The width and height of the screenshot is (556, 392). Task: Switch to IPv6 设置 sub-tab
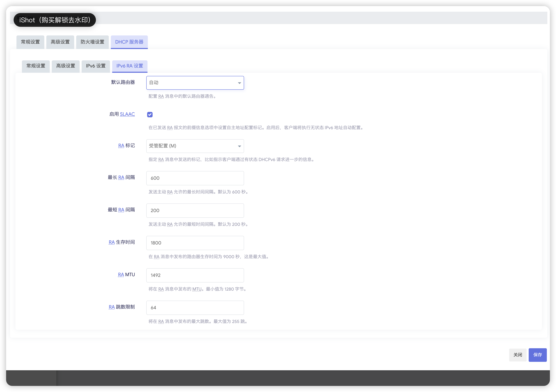[96, 66]
